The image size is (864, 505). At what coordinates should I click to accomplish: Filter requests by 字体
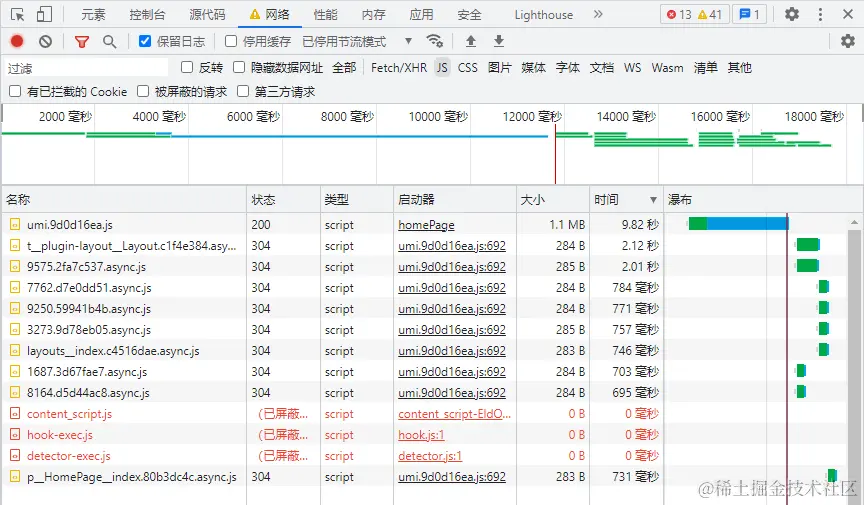pyautogui.click(x=568, y=68)
